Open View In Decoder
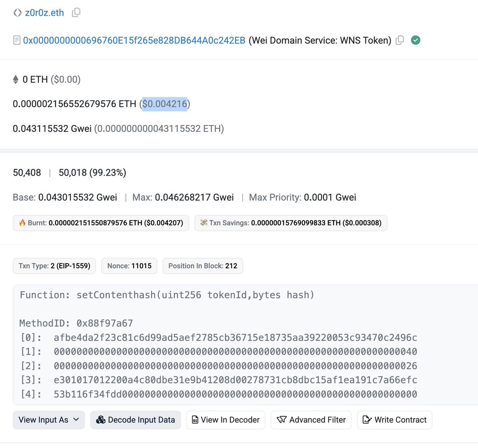The height and width of the screenshot is (448, 478). pos(226,420)
